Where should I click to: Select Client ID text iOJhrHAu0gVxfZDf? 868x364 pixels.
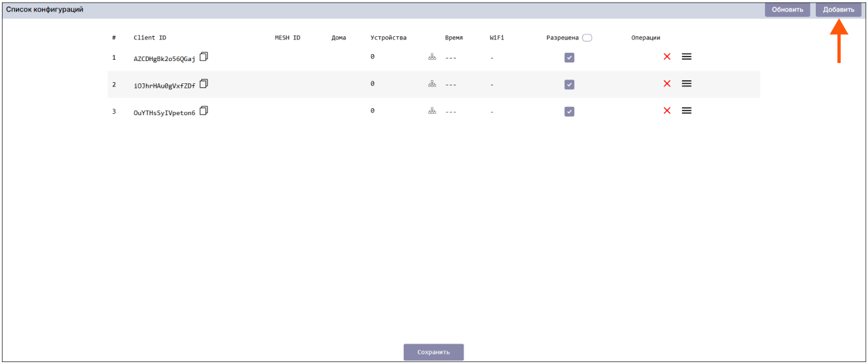coord(164,86)
